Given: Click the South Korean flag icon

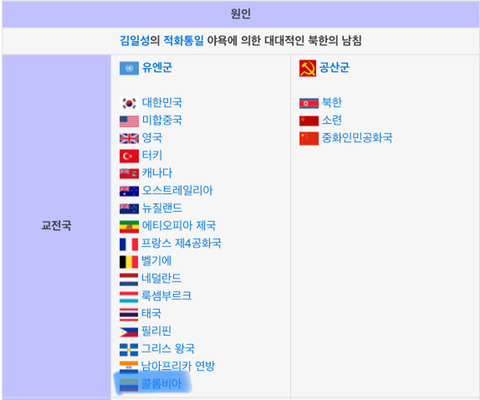Looking at the screenshot, I should click(x=129, y=103).
